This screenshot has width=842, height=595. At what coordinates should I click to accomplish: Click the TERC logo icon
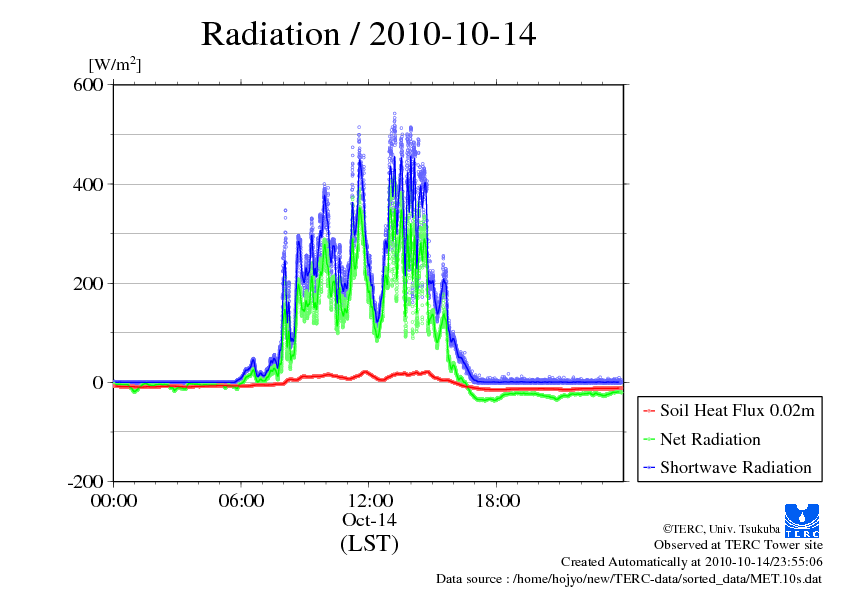pos(802,520)
